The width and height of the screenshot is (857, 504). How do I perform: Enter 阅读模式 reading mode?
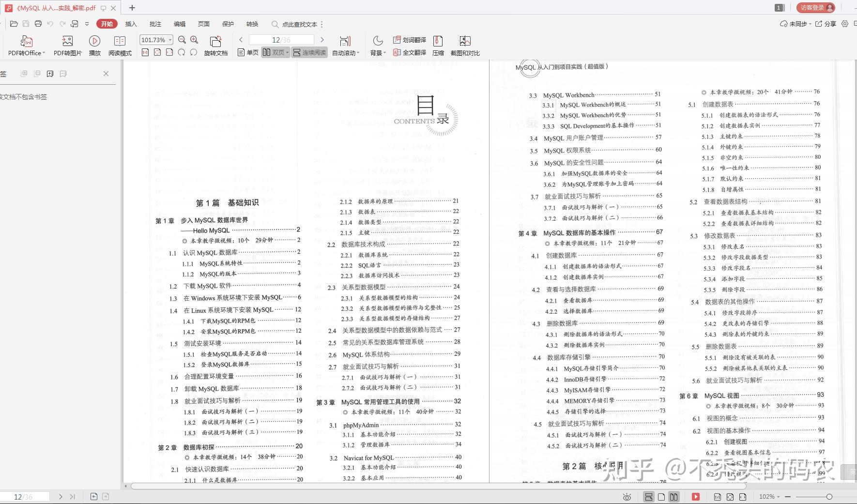[120, 45]
